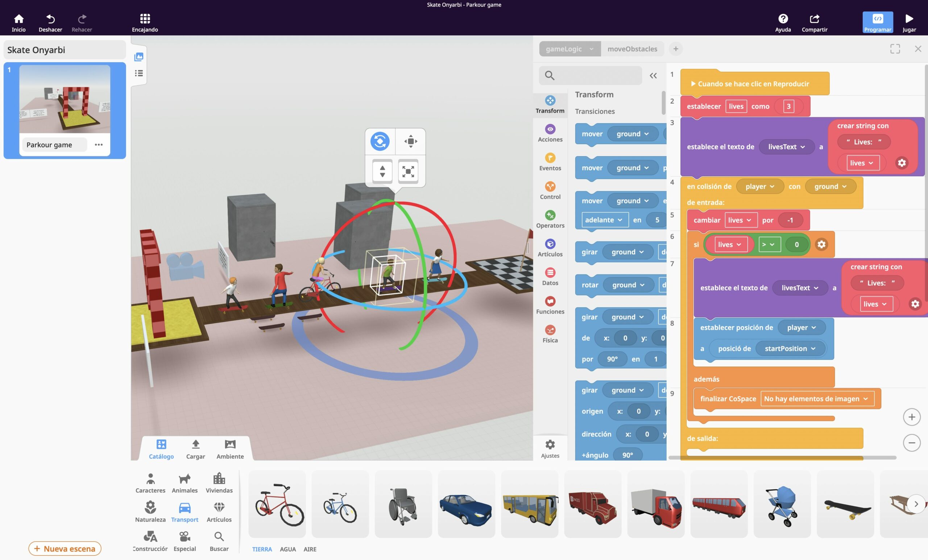Zoom in the code workspace
Image resolution: width=928 pixels, height=560 pixels.
pyautogui.click(x=911, y=417)
